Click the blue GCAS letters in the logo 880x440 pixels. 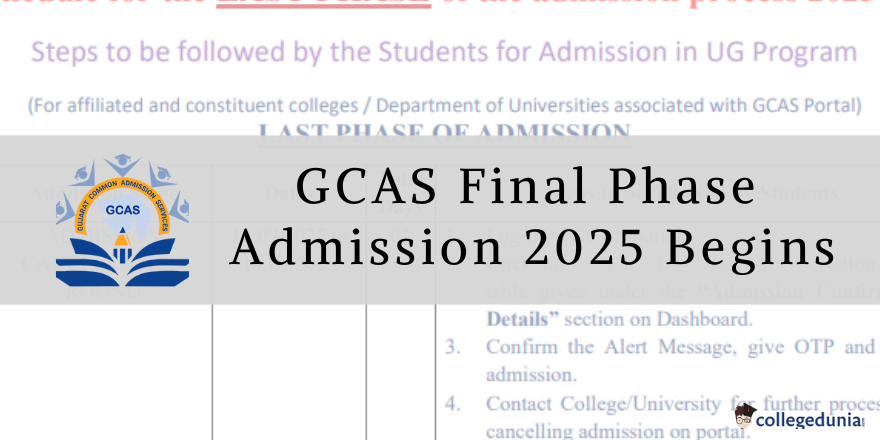click(x=122, y=210)
